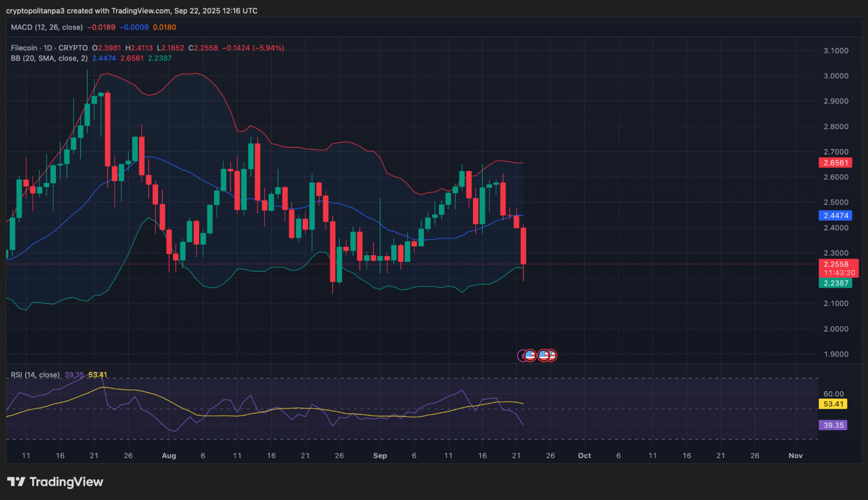Click the blue 2.4474 basis price label
Viewport: 868px width, 500px height.
pyautogui.click(x=835, y=215)
